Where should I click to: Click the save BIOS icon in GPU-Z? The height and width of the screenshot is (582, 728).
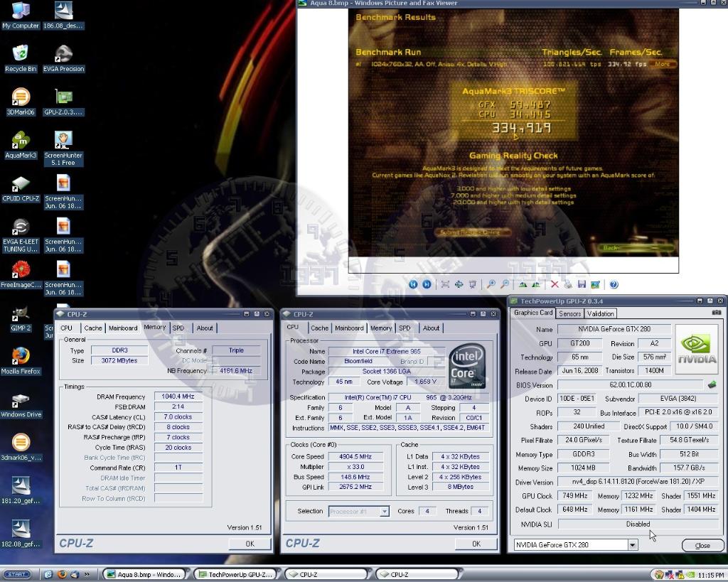[x=712, y=384]
